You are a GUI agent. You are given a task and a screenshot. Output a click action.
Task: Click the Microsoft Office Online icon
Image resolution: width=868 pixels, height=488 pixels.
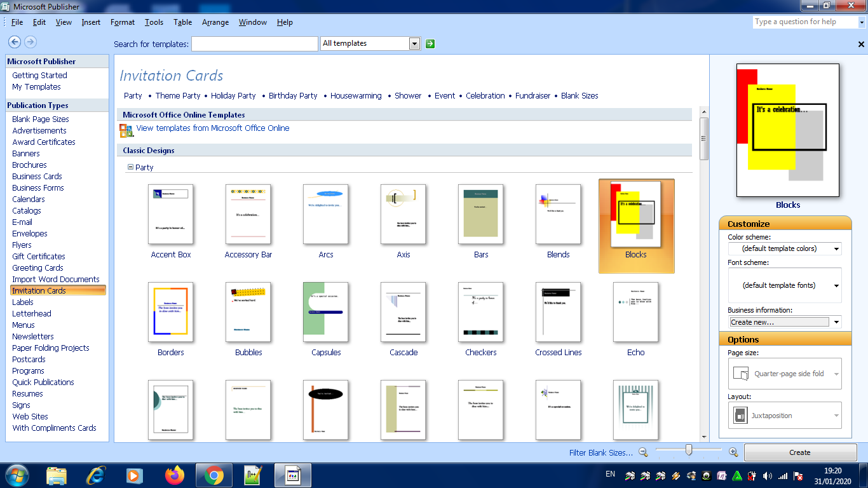point(126,130)
